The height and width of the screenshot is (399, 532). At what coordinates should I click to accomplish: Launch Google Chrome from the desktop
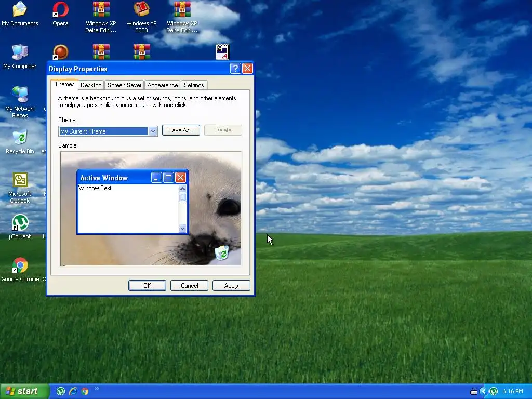point(20,270)
